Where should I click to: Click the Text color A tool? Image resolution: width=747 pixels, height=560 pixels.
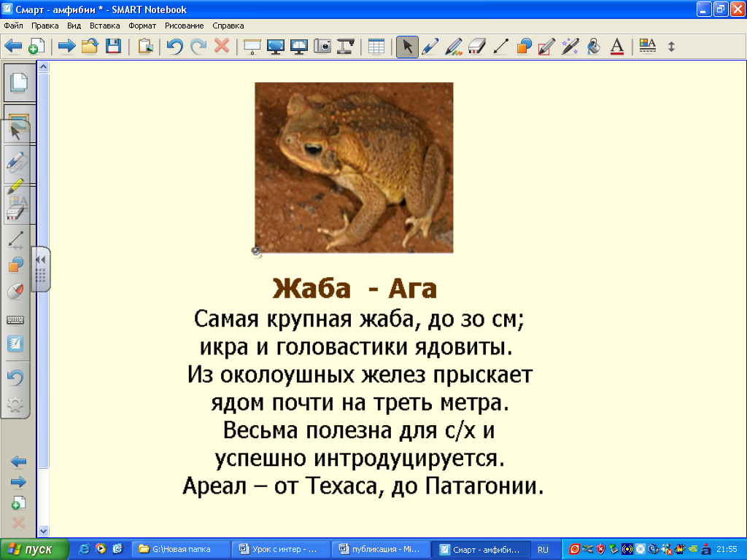coord(616,46)
